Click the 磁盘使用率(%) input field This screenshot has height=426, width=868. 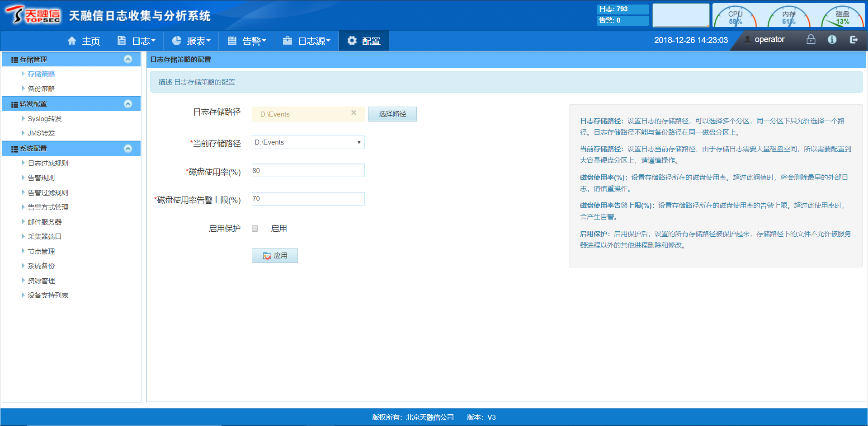pyautogui.click(x=308, y=171)
